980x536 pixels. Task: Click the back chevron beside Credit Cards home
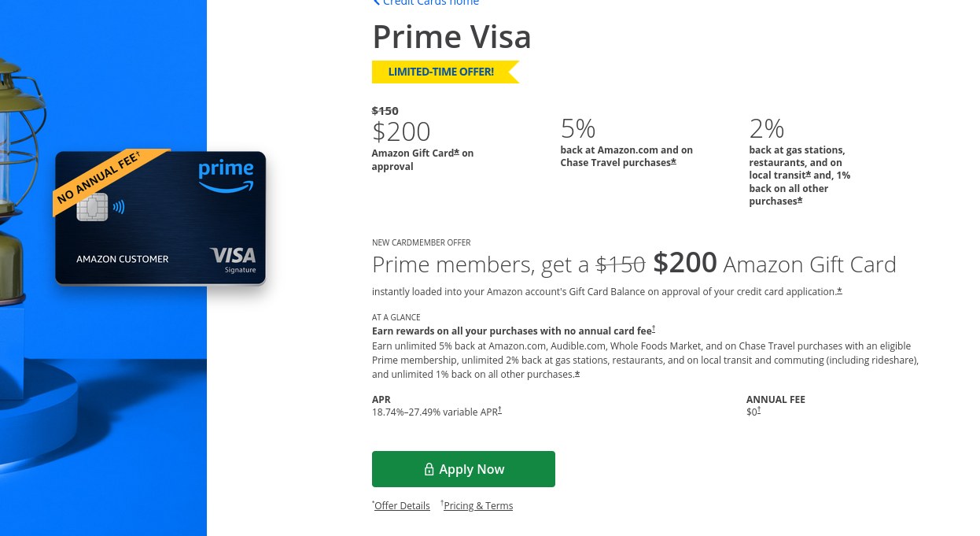(376, 3)
